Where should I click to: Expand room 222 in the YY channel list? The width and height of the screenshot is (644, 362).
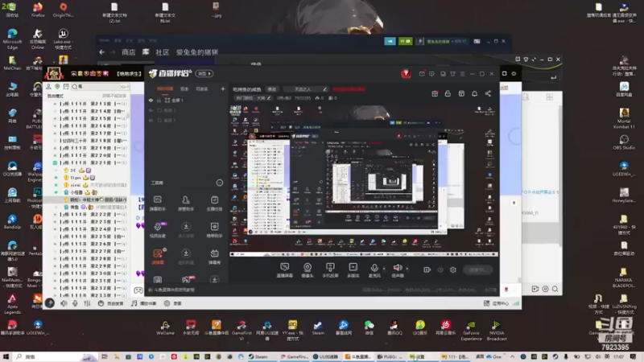pyautogui.click(x=55, y=214)
